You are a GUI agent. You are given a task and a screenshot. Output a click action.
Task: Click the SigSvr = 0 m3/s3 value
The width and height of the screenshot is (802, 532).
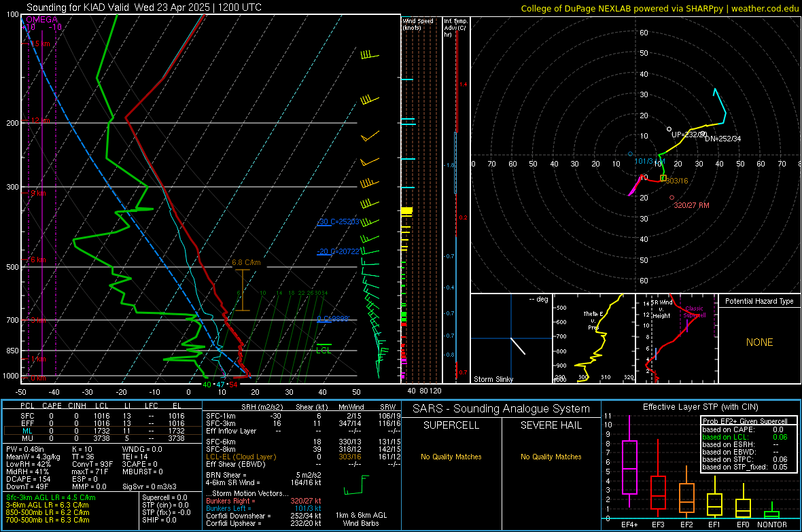[150, 486]
